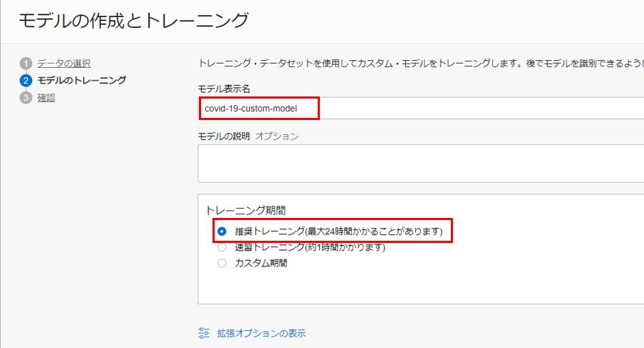Select the モデルのトレーニング step label

click(x=82, y=80)
